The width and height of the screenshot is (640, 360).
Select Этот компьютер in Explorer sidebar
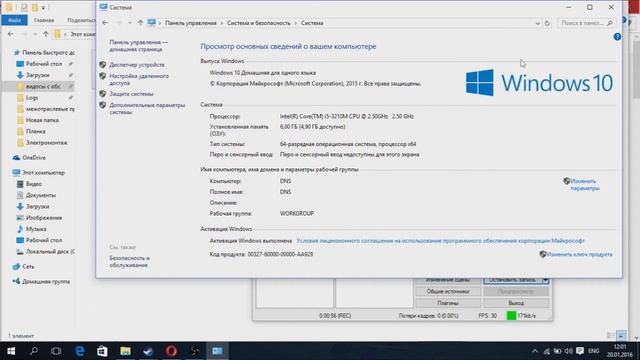pyautogui.click(x=43, y=173)
